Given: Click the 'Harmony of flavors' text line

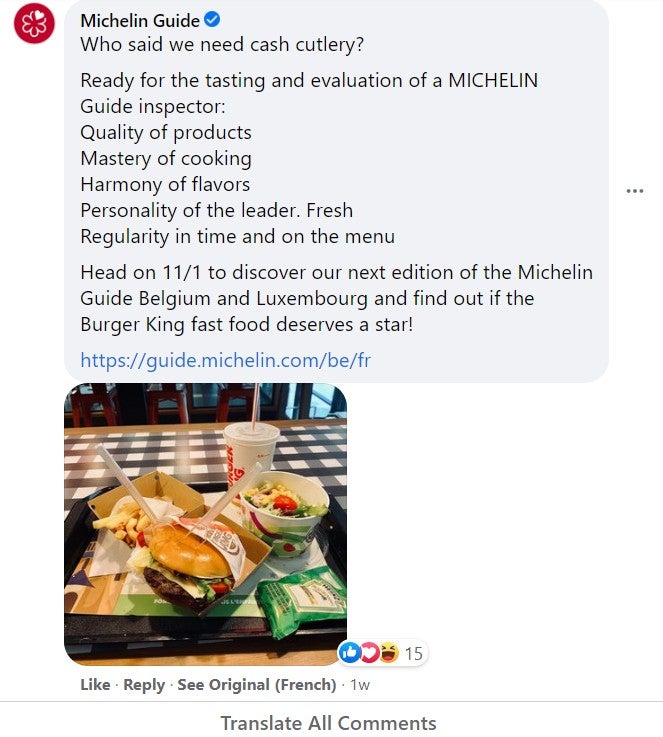Looking at the screenshot, I should tap(165, 184).
